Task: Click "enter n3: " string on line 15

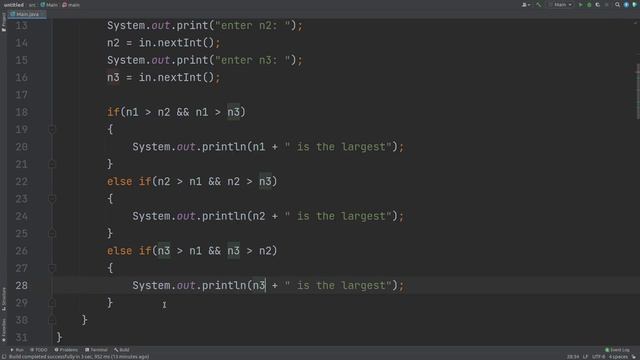Action: tap(253, 60)
